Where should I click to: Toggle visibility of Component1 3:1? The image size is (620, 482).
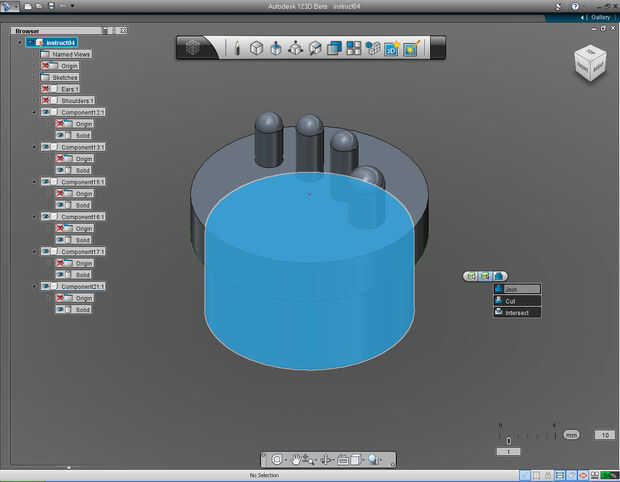click(46, 147)
